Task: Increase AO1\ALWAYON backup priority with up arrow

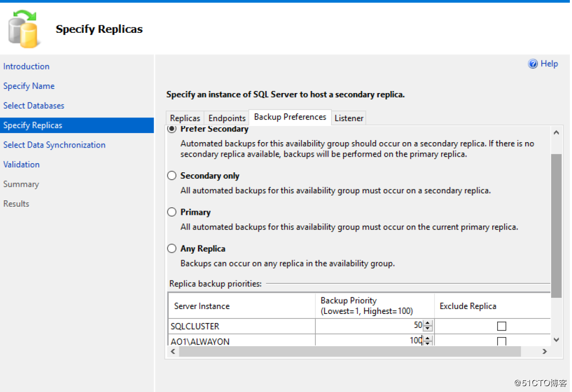Action: pos(428,338)
